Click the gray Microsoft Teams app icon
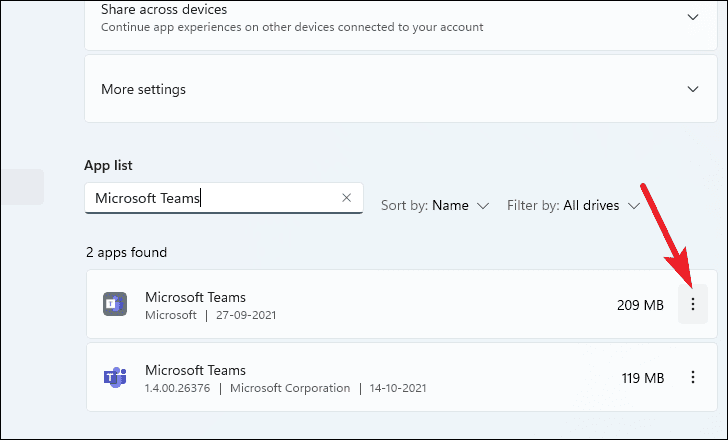The image size is (728, 440). coord(115,304)
